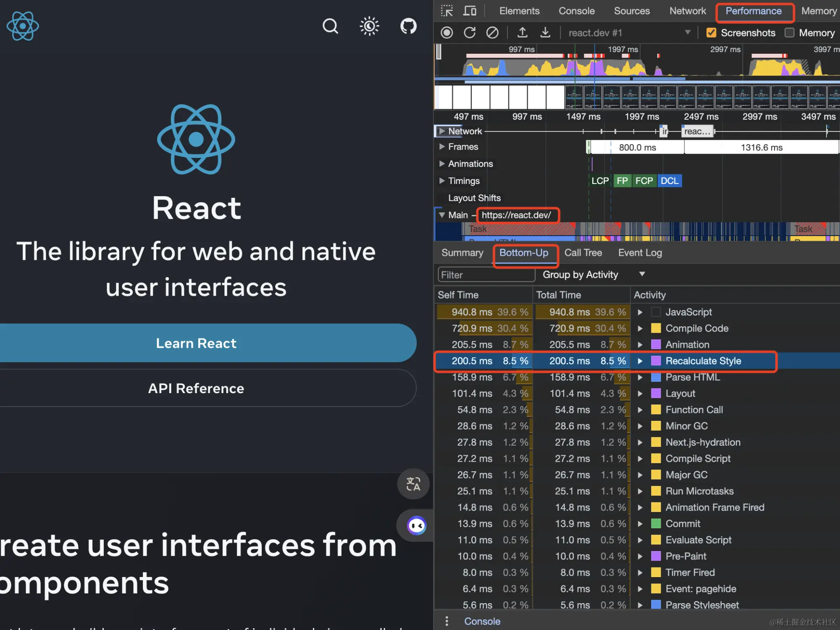Select the Commit activity row
840x630 pixels.
[637, 524]
